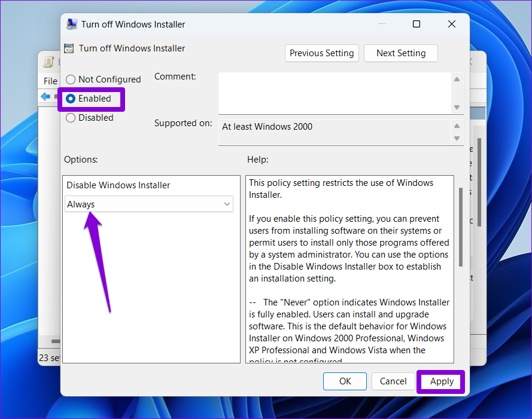
Task: Click the down arrow beside the Supported on box
Action: [457, 138]
